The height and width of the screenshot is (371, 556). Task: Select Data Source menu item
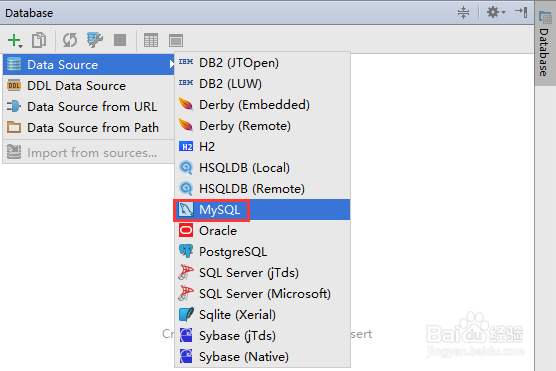(89, 65)
